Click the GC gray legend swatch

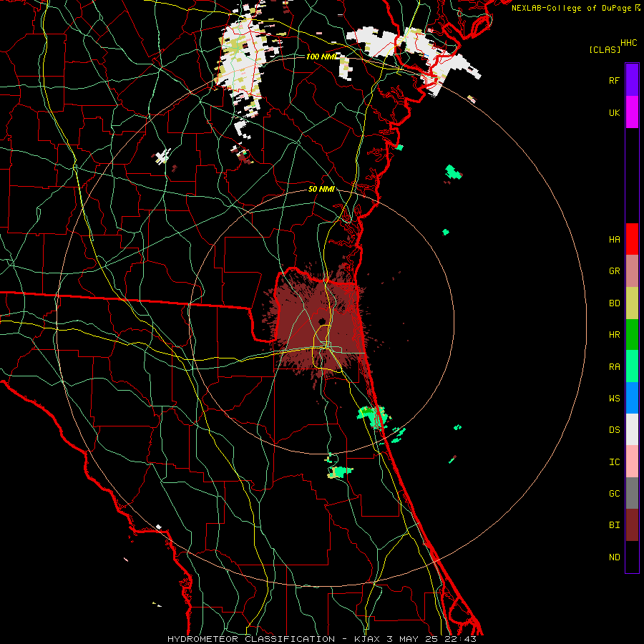pyautogui.click(x=632, y=493)
